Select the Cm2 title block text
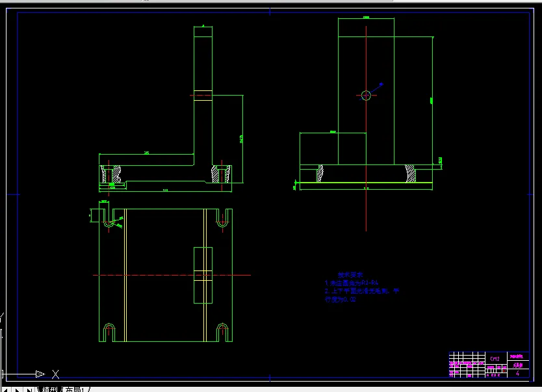The width and height of the screenshot is (542, 392). tap(495, 358)
